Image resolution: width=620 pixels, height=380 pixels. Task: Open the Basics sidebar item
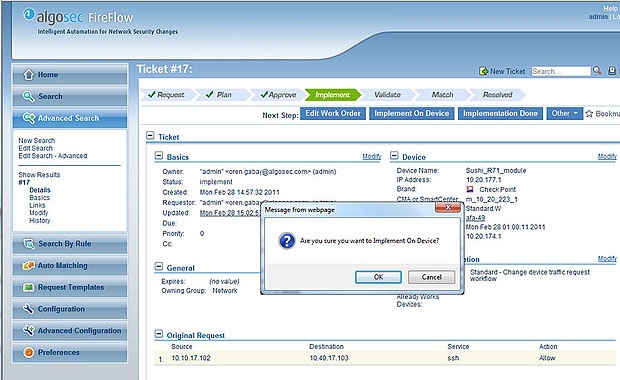40,197
